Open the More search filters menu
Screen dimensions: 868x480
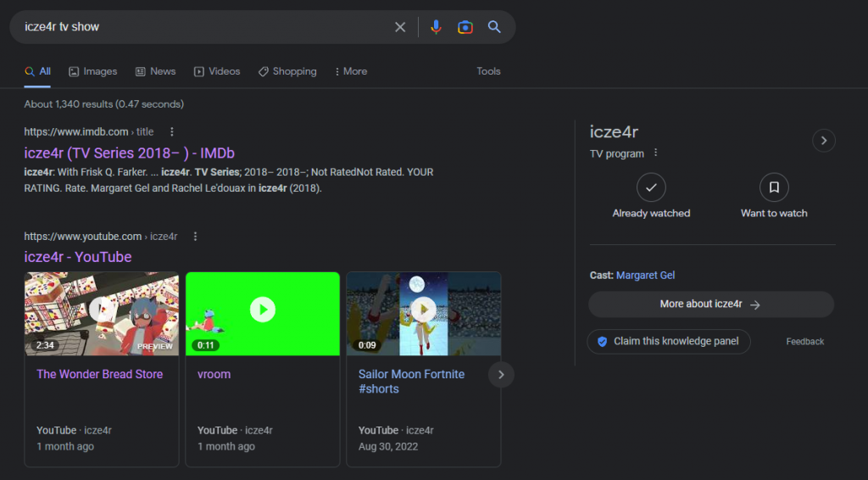click(351, 71)
